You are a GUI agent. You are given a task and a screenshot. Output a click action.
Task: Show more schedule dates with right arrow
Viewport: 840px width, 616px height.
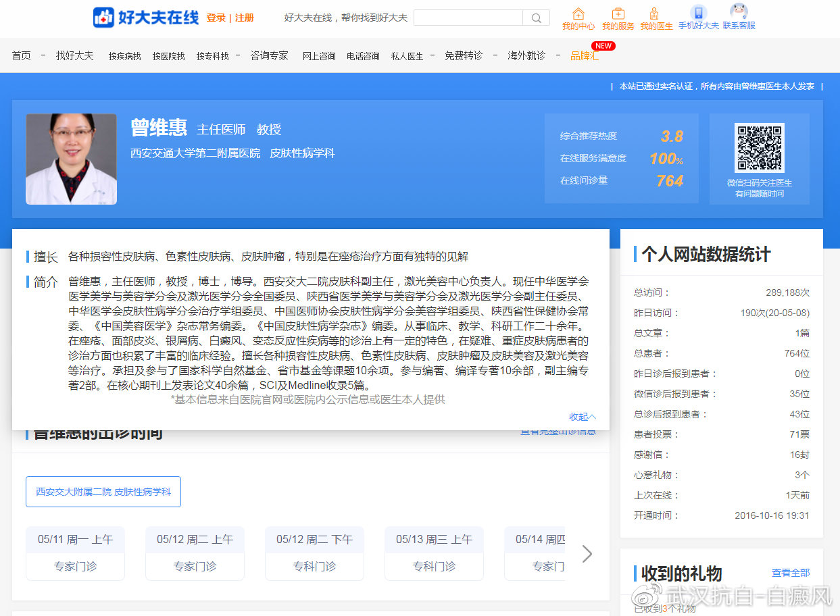coord(586,554)
